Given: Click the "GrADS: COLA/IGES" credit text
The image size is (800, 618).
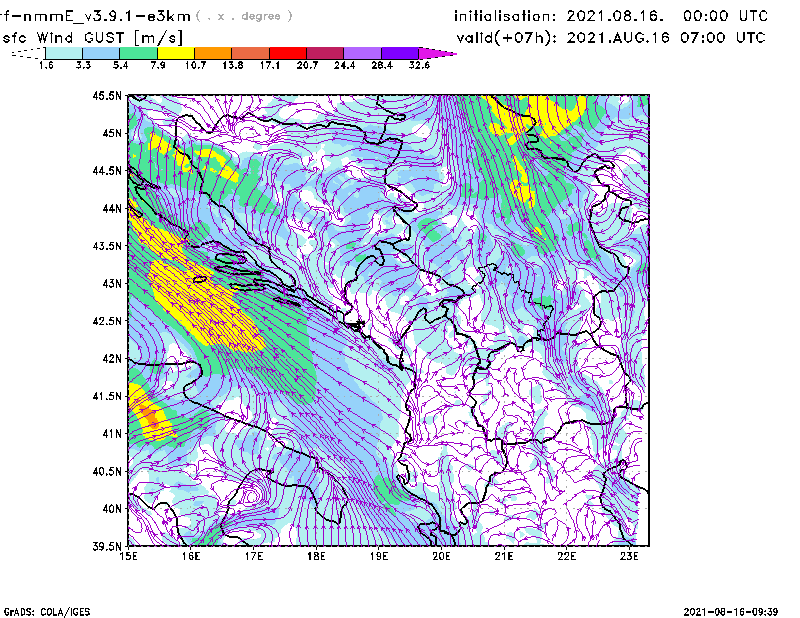Looking at the screenshot, I should coord(46,612).
